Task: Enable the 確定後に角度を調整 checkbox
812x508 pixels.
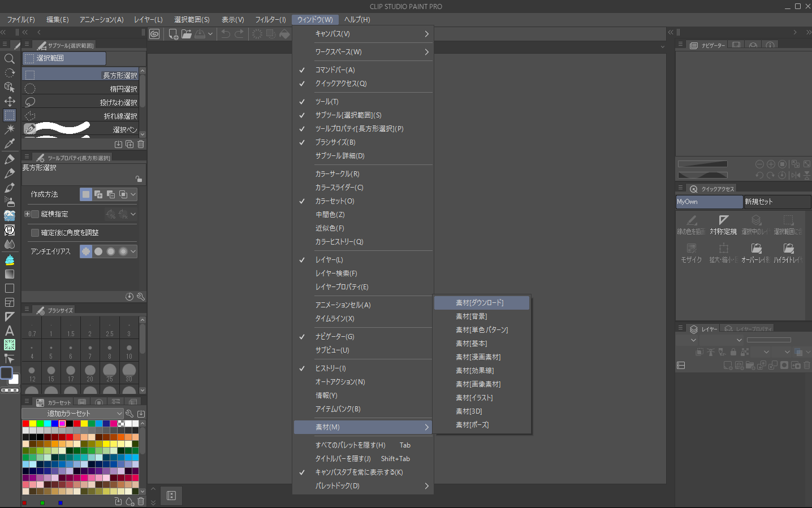Action: click(x=35, y=233)
